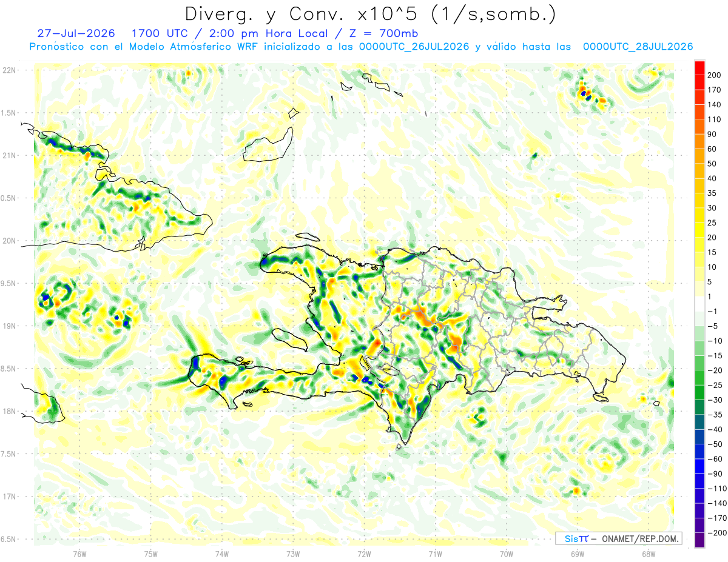The width and height of the screenshot is (728, 562).
Task: Click the color scale label "-110"
Action: click(x=717, y=489)
